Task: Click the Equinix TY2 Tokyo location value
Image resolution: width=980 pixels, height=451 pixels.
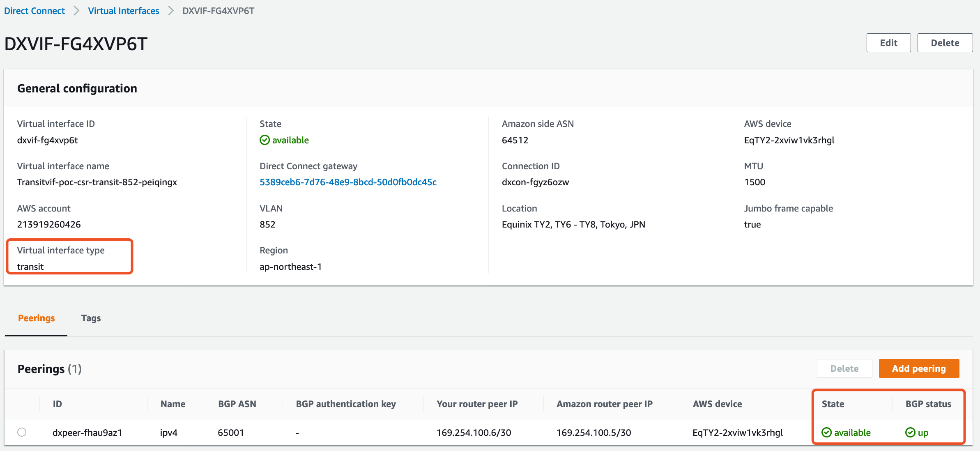Action: (573, 224)
